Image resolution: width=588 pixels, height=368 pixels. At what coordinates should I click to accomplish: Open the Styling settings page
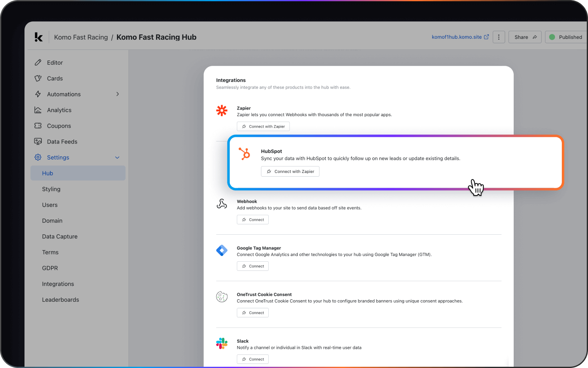pyautogui.click(x=51, y=189)
